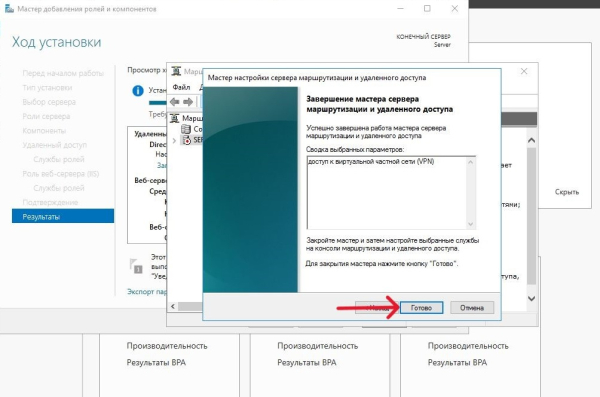Click the Готово button in the wizard

tap(421, 308)
